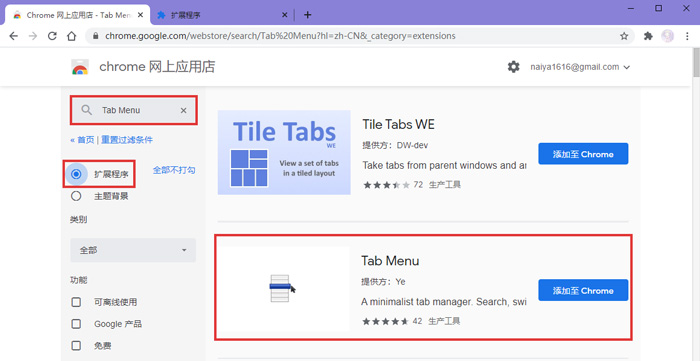Viewport: 700px width, 361px height.
Task: Click the Tile Tabs WE star rating
Action: click(x=387, y=185)
